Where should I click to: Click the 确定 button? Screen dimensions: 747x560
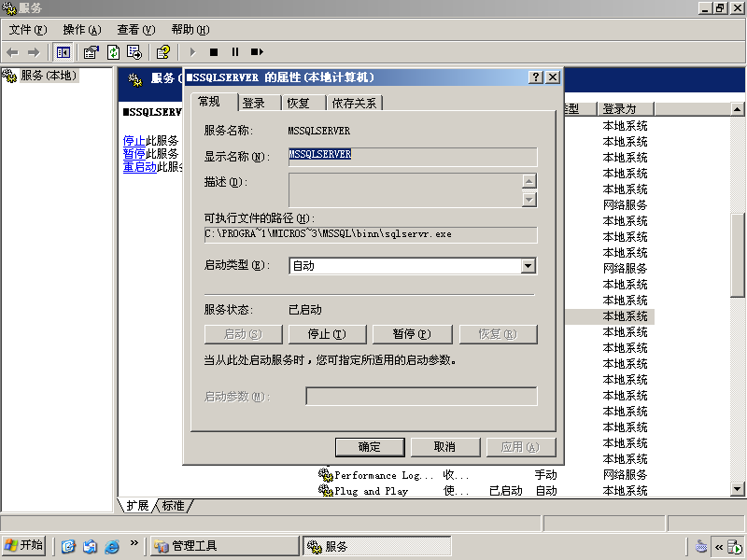[370, 447]
